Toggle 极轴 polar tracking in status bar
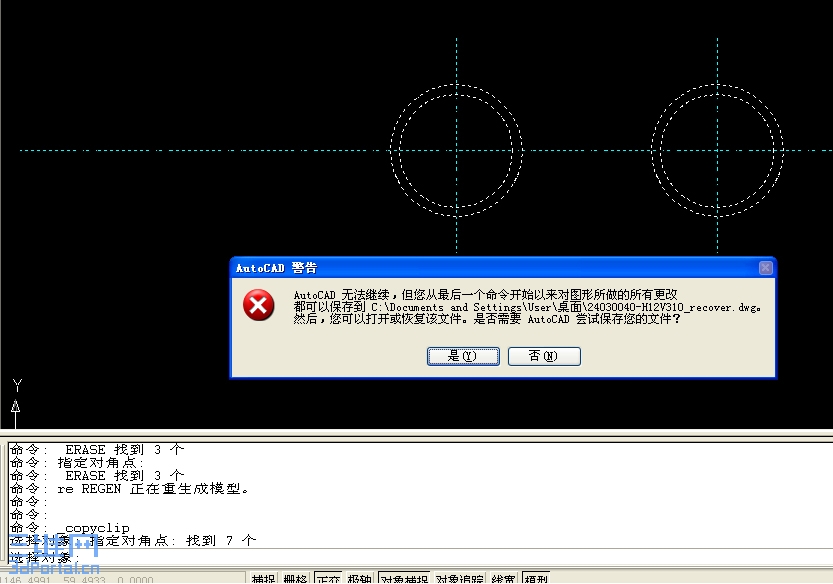This screenshot has height=584, width=833. coord(360,579)
